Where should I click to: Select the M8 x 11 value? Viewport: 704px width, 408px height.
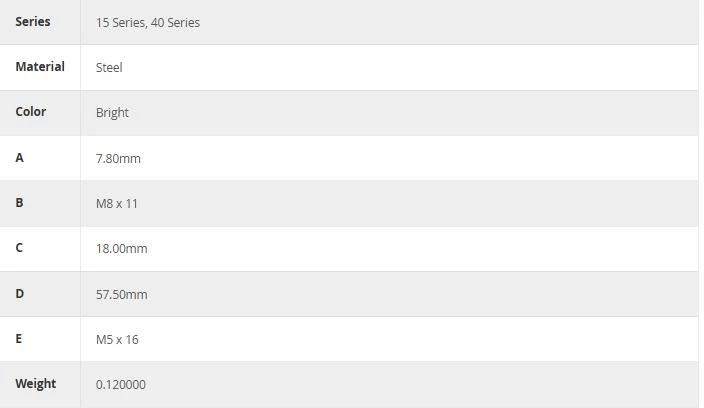click(117, 203)
